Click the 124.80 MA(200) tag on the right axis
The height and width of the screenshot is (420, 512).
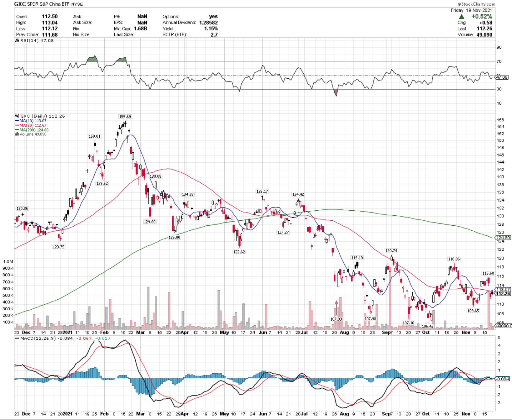(503, 238)
